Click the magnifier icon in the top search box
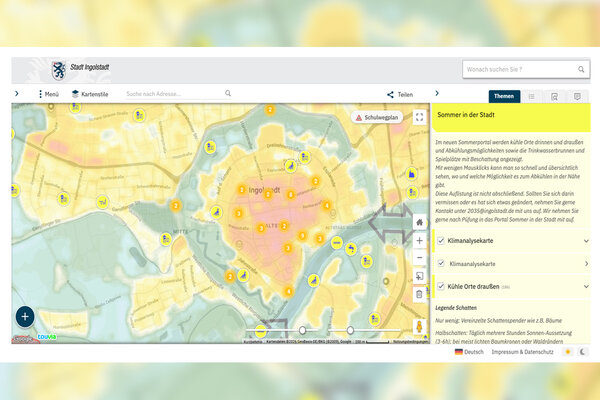 tap(581, 69)
